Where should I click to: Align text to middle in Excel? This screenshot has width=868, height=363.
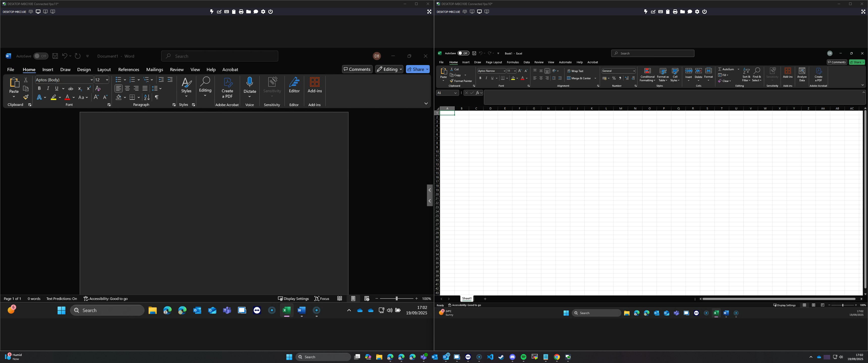pos(541,71)
